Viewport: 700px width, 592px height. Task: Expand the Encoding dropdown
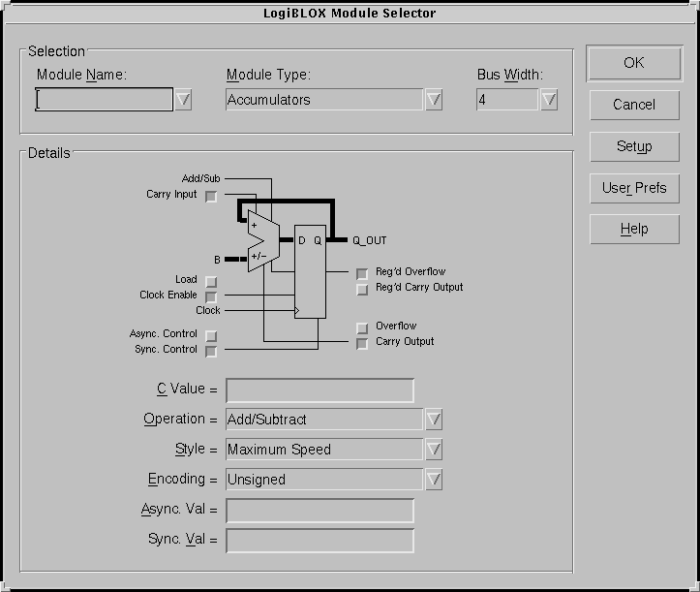434,480
